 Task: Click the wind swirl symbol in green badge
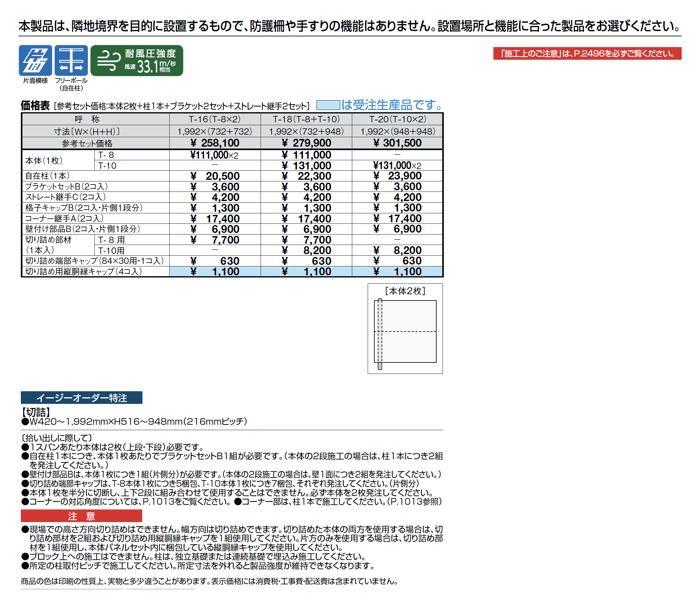(x=109, y=60)
